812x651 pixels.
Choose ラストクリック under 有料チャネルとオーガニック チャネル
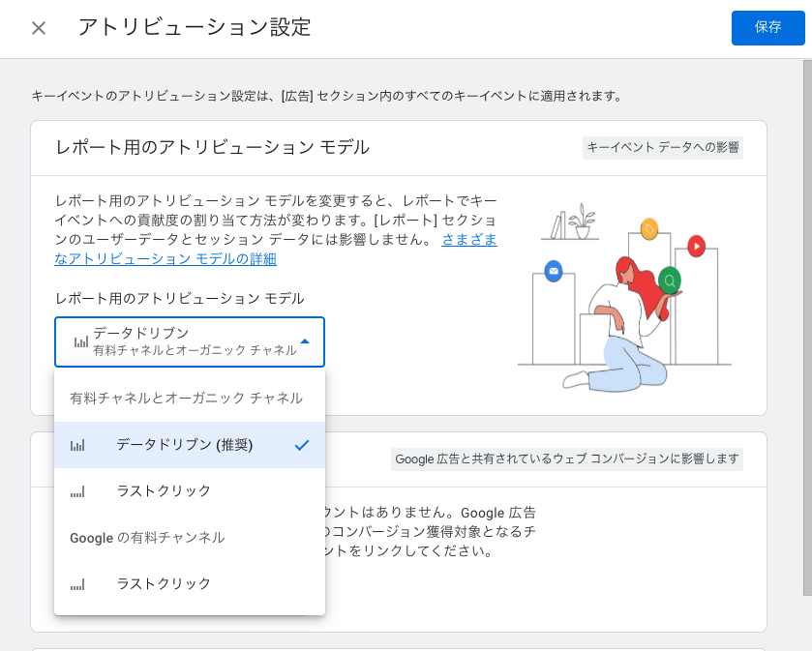coord(164,491)
